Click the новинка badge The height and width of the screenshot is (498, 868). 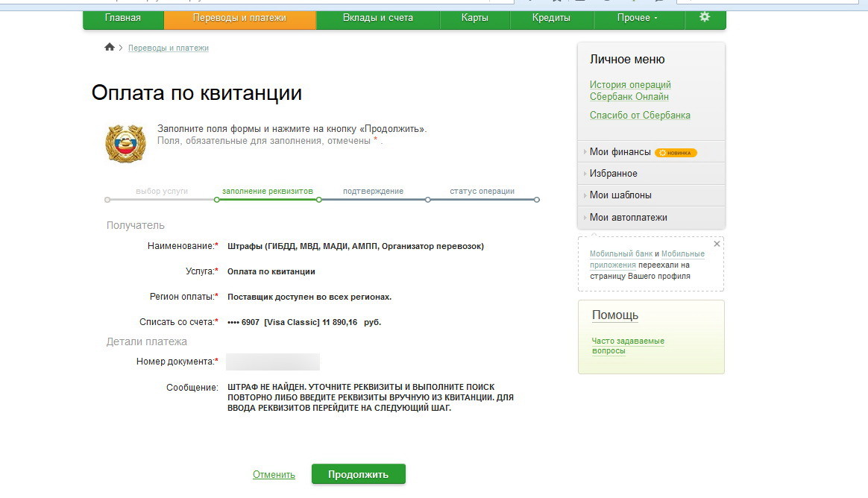click(x=676, y=153)
